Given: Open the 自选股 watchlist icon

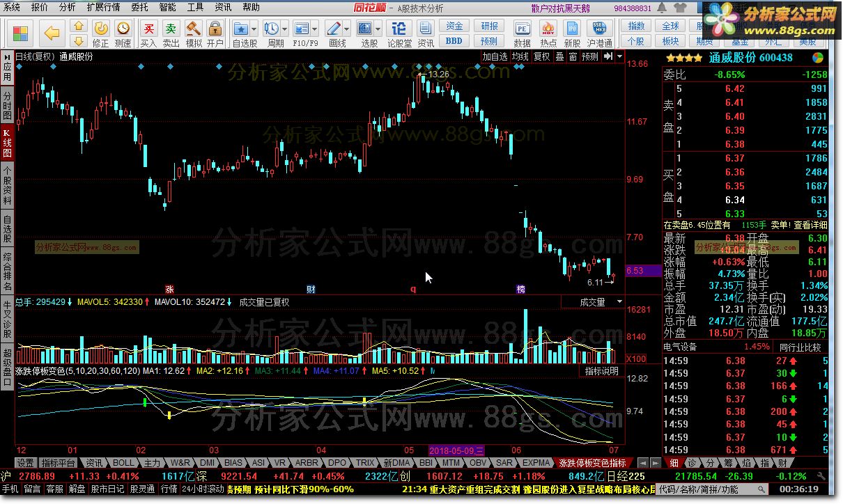Looking at the screenshot, I should (241, 28).
